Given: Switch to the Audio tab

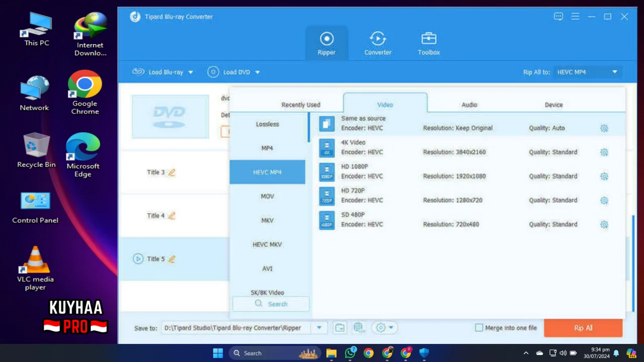Looking at the screenshot, I should [x=469, y=105].
